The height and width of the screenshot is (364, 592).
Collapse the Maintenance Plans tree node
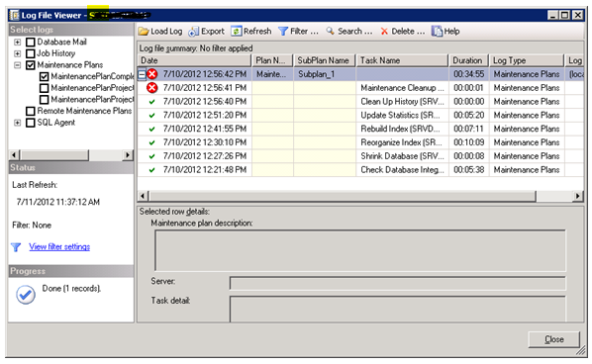point(18,65)
